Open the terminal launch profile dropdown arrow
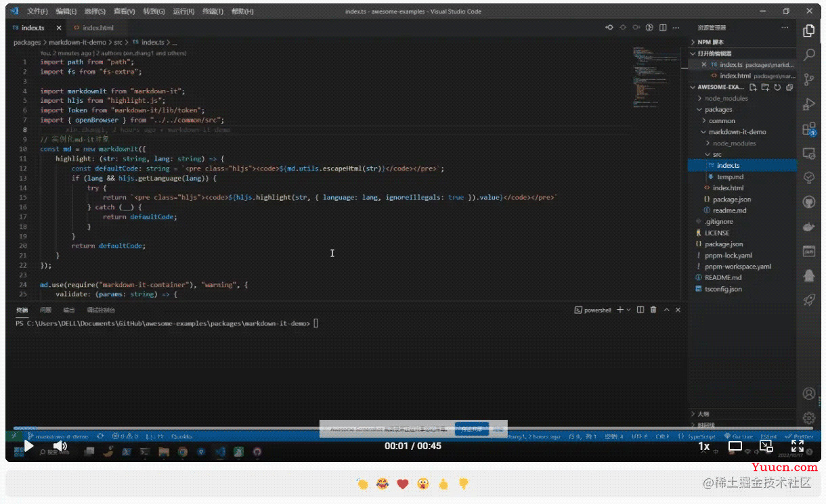The image size is (826, 504). point(628,310)
